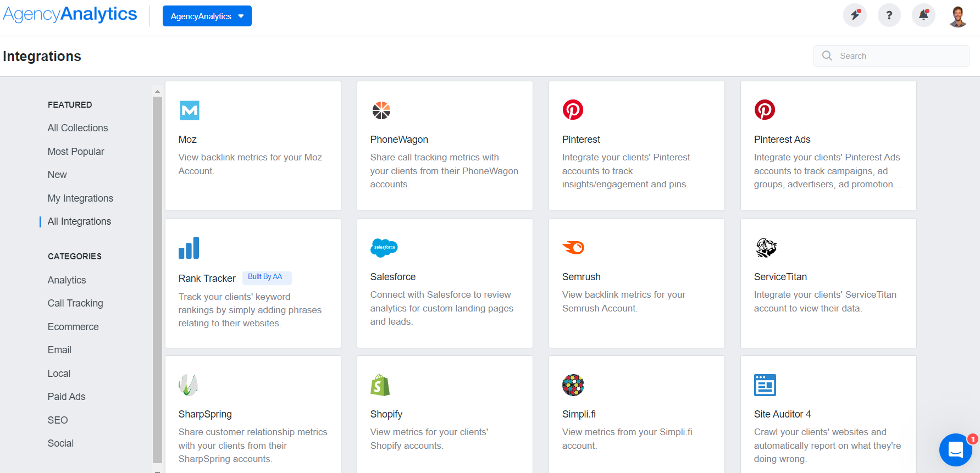
Task: Click the Site Auditor 4 card title
Action: 782,414
